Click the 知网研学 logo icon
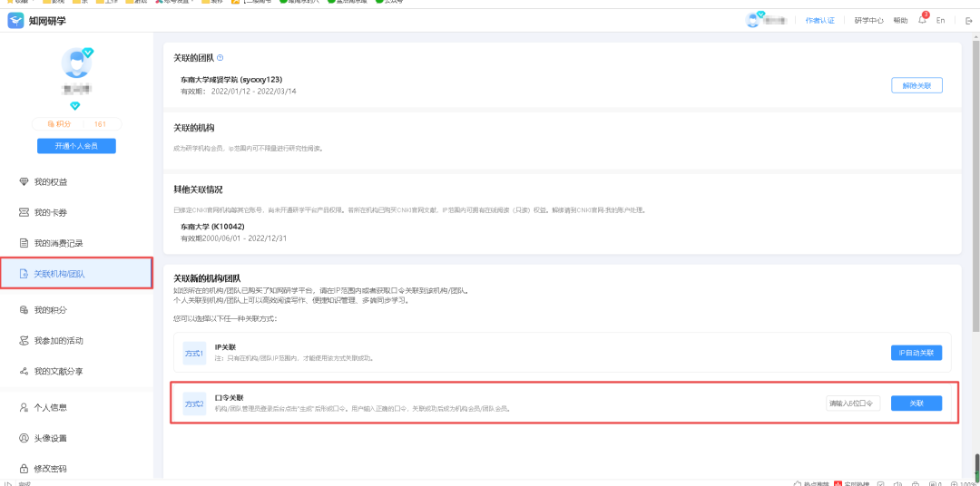Screen dimensions: 980x486 point(16,21)
